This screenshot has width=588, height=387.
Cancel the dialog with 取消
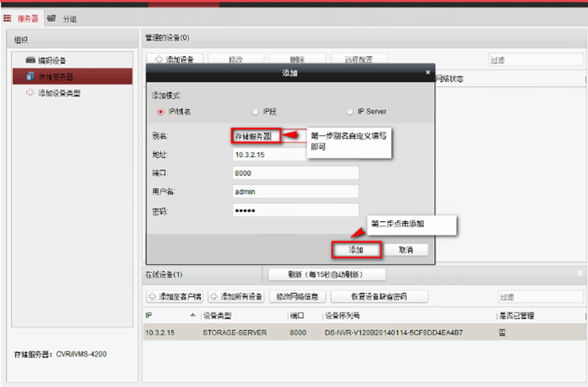(406, 250)
